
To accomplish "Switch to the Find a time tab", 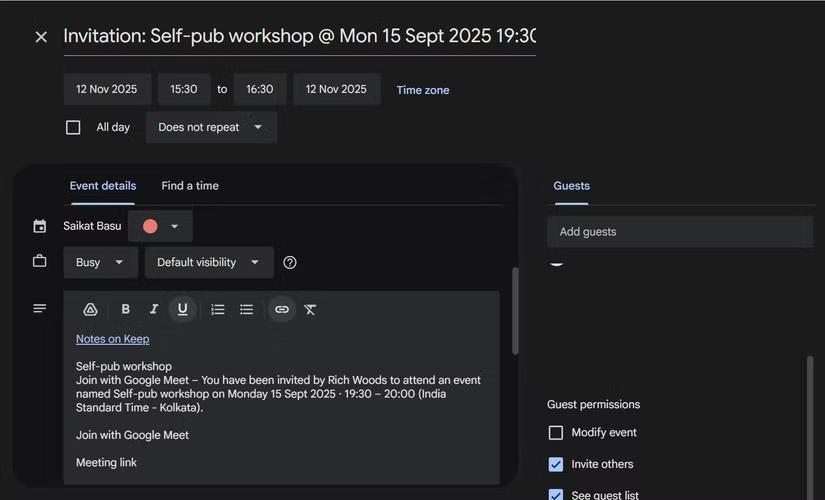I will click(190, 186).
